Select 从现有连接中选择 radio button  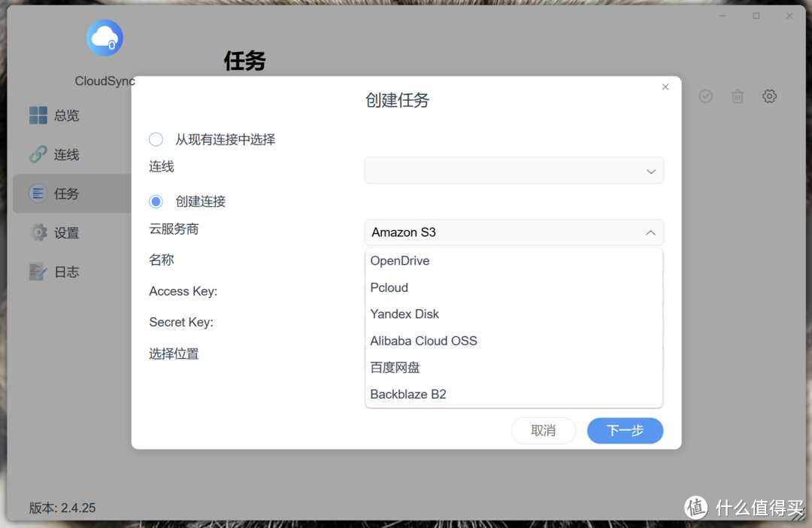click(x=156, y=139)
